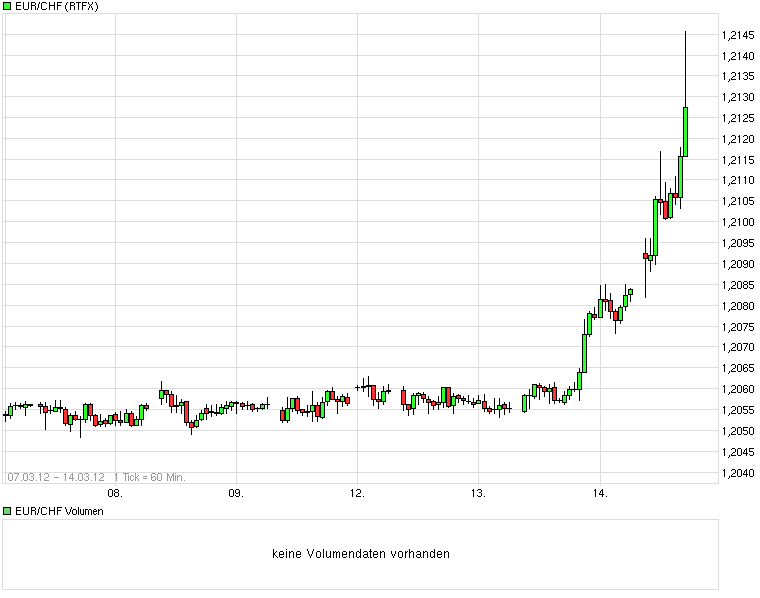Click the '1 Tick = 60 Min.' text
The height and width of the screenshot is (598, 760).
coord(150,477)
